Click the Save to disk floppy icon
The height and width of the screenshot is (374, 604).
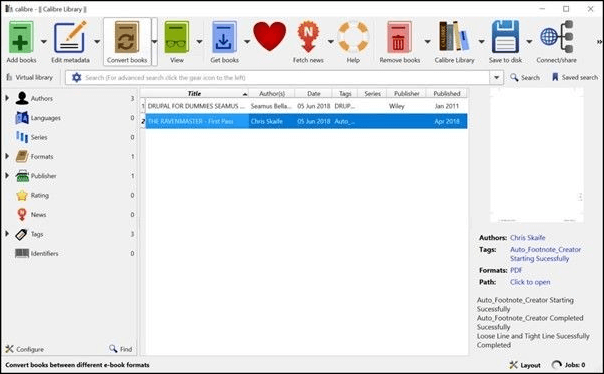pyautogui.click(x=505, y=37)
